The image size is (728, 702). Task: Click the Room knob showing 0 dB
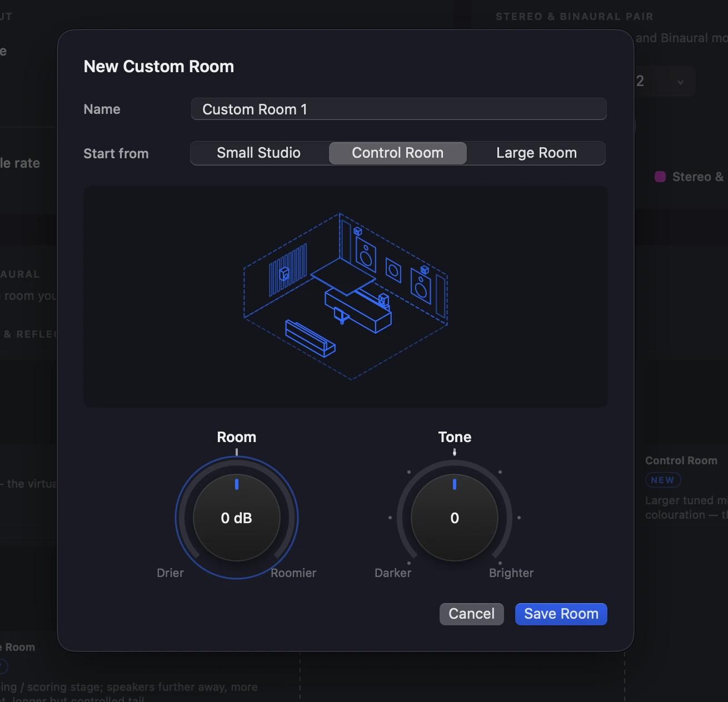[237, 518]
